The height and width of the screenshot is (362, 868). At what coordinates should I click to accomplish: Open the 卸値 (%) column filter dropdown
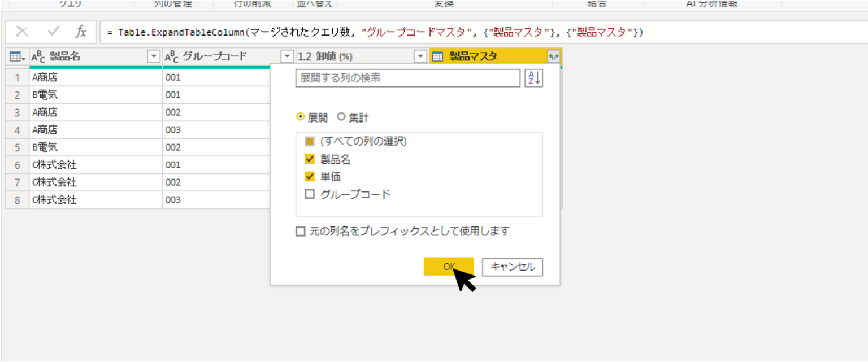[x=420, y=56]
